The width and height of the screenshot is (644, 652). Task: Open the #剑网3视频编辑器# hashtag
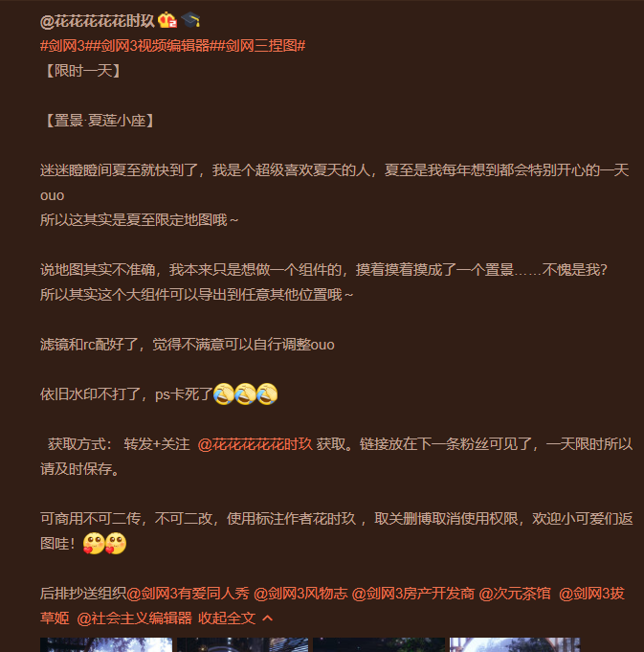pos(154,46)
